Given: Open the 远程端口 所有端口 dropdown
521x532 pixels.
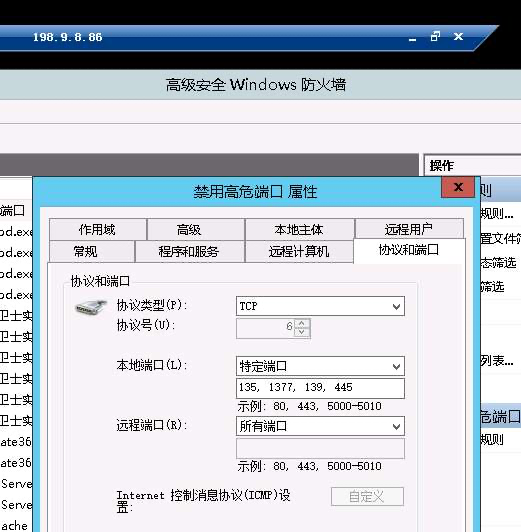Looking at the screenshot, I should point(320,426).
